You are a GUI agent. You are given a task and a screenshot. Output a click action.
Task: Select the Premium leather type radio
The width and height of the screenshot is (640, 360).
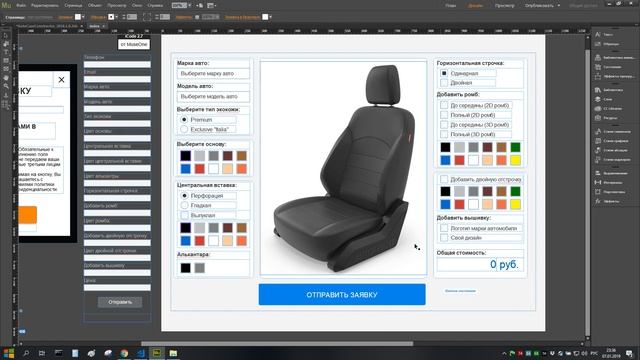point(184,120)
